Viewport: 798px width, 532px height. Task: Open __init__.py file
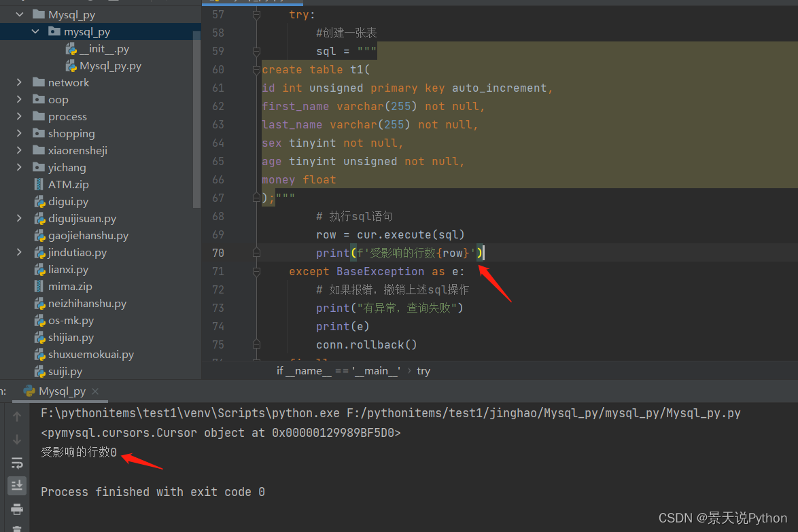click(x=104, y=49)
